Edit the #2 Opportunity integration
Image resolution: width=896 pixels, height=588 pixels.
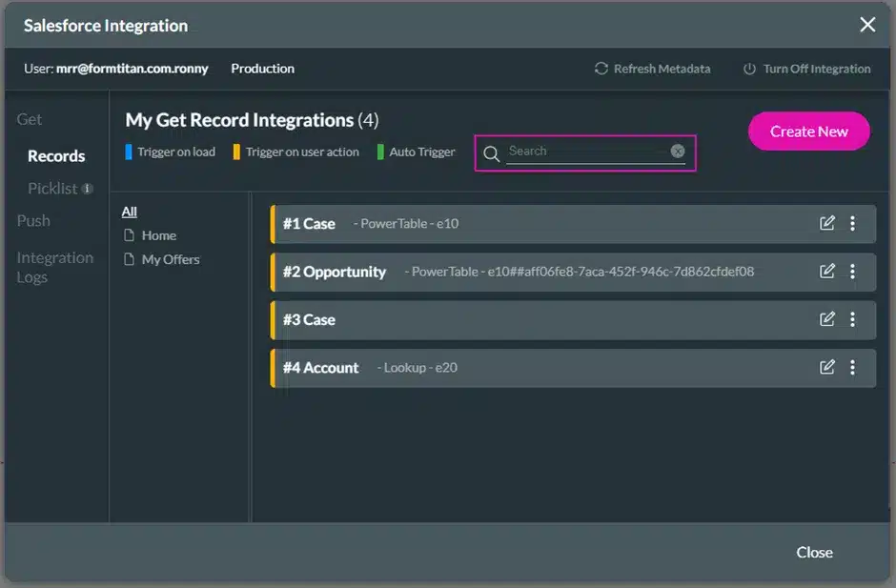pos(827,271)
